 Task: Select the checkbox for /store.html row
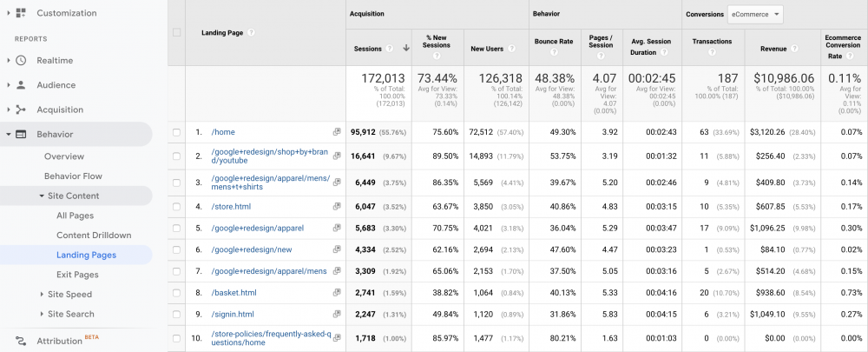(177, 207)
